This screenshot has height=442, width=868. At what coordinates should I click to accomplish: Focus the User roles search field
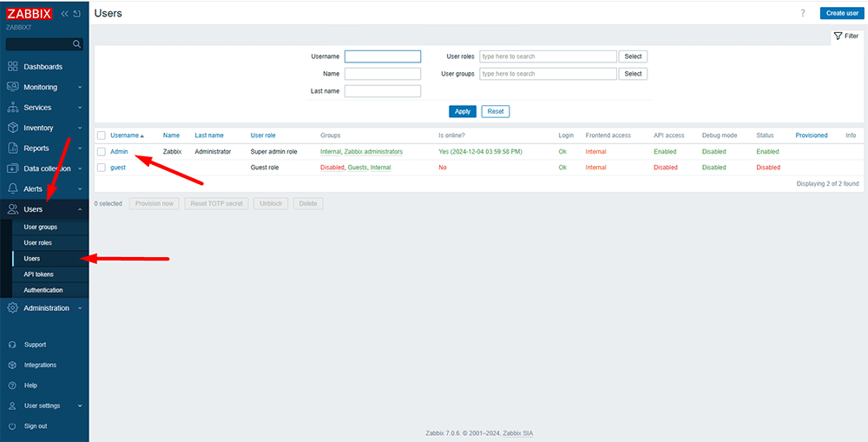(x=548, y=56)
